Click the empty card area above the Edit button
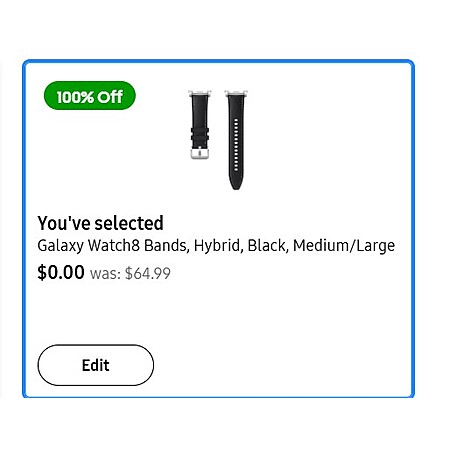The height and width of the screenshot is (450, 450). (218, 313)
